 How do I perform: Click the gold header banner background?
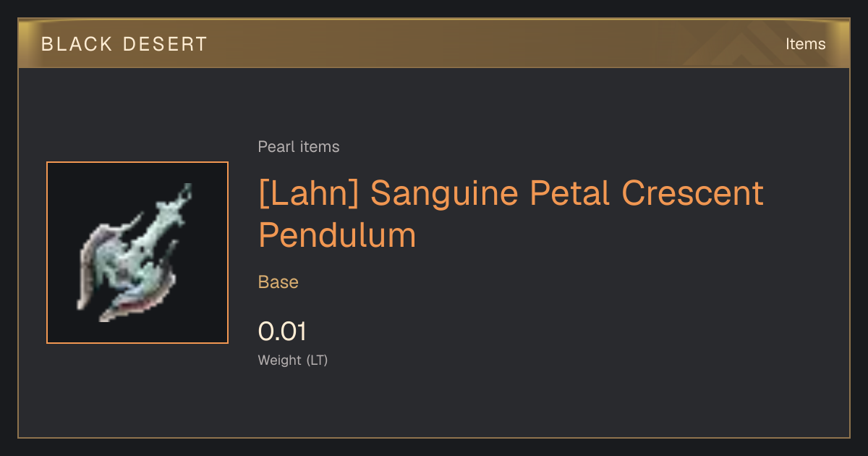coord(434,43)
